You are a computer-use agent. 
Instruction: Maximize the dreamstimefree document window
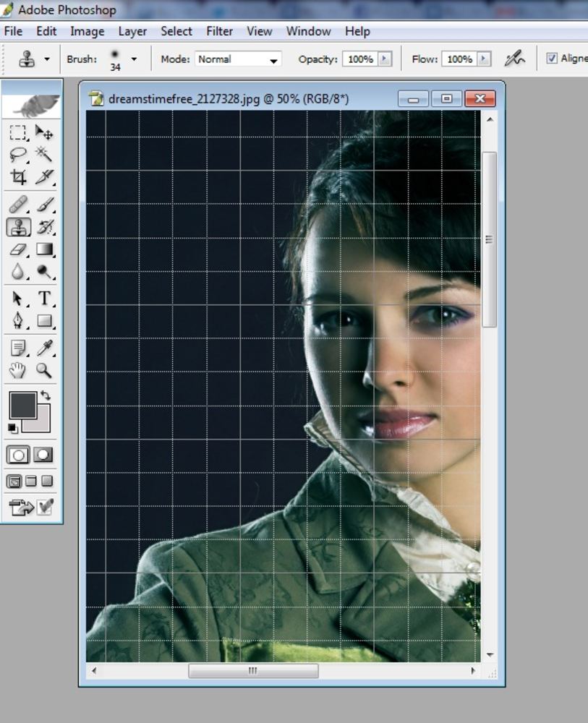pyautogui.click(x=446, y=98)
